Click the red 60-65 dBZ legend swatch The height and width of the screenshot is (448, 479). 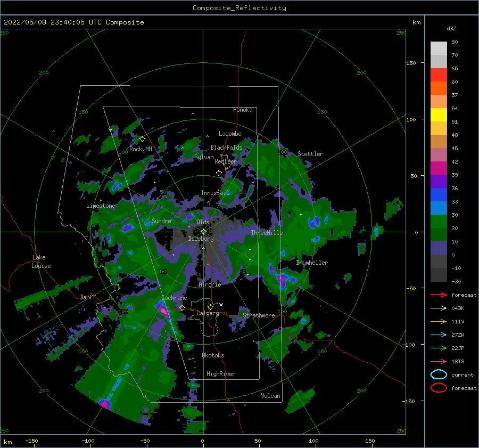pos(439,75)
